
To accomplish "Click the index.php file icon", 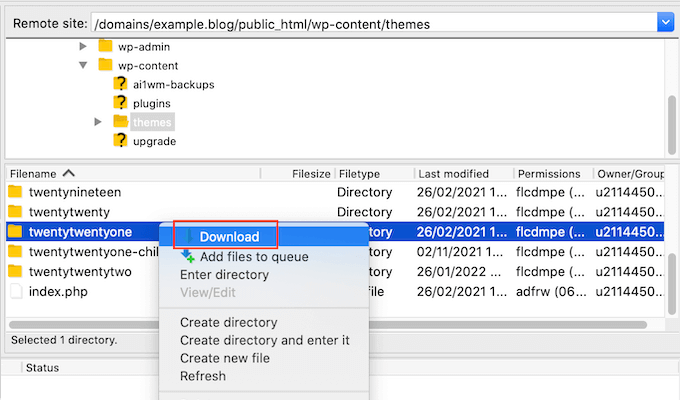I will 16,291.
